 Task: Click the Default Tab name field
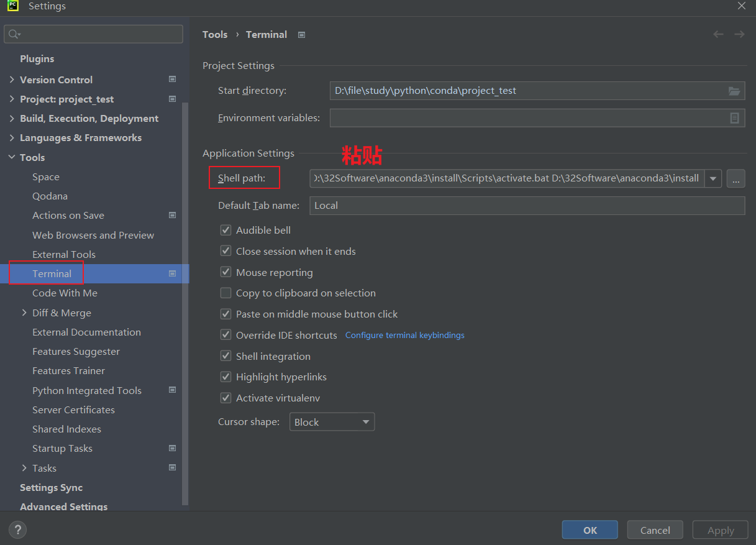coord(527,206)
